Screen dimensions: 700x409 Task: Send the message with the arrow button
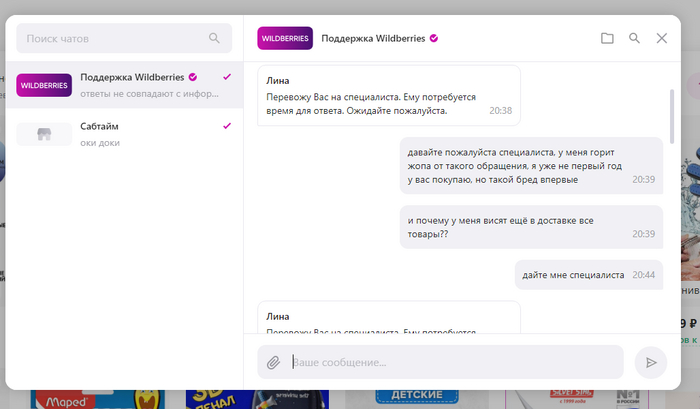coord(651,362)
